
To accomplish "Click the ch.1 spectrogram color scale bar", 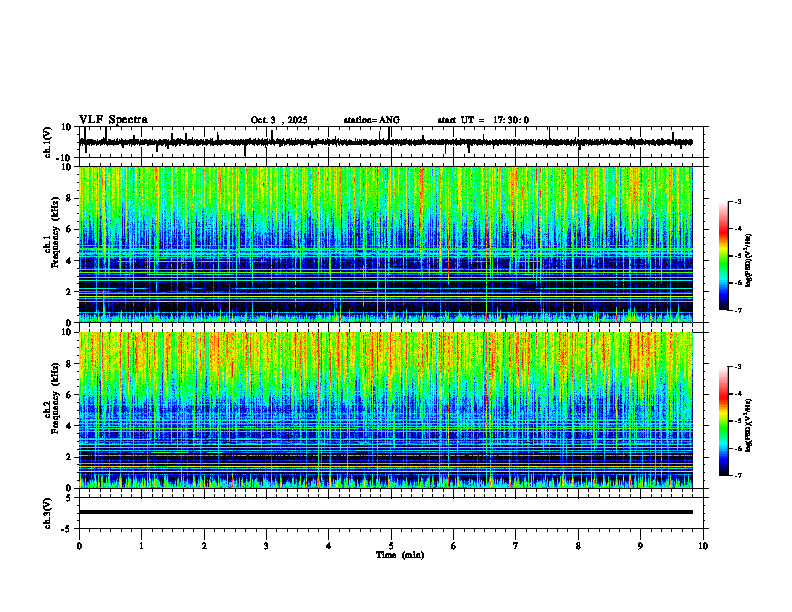I will point(723,256).
